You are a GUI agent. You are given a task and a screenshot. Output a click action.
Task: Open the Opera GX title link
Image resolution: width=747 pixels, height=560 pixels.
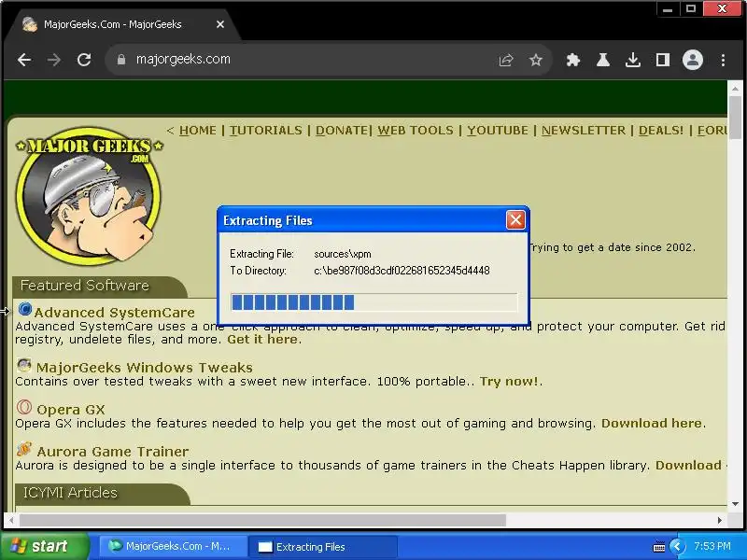click(71, 410)
